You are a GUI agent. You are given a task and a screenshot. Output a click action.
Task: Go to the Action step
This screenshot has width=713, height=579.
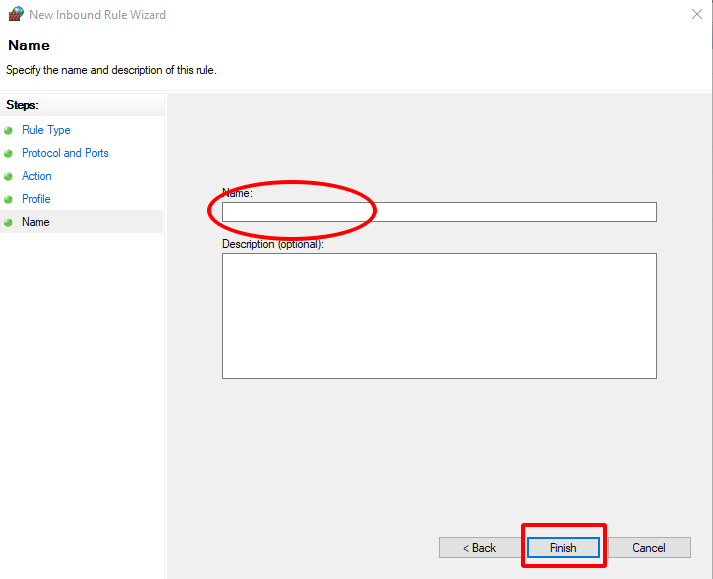[37, 176]
